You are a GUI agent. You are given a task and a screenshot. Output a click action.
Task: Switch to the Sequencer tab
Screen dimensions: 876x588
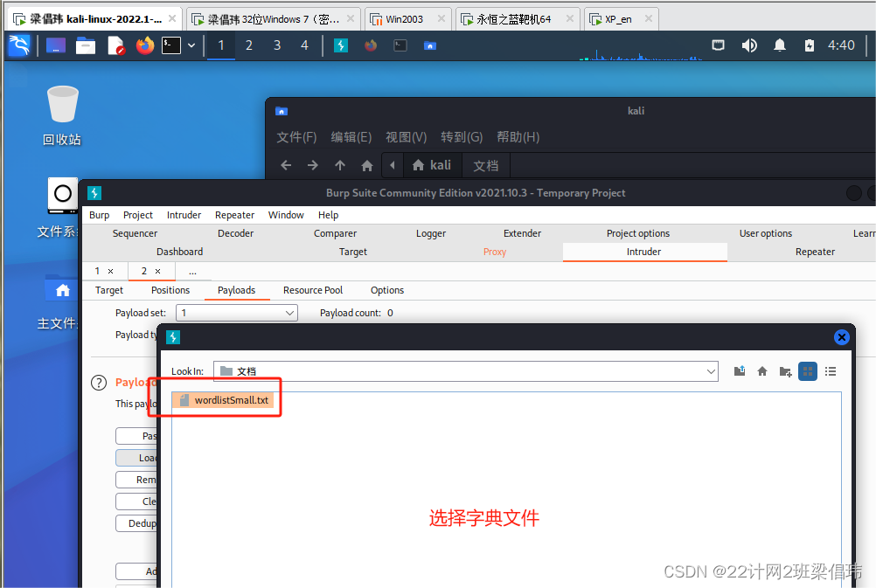pyautogui.click(x=135, y=233)
